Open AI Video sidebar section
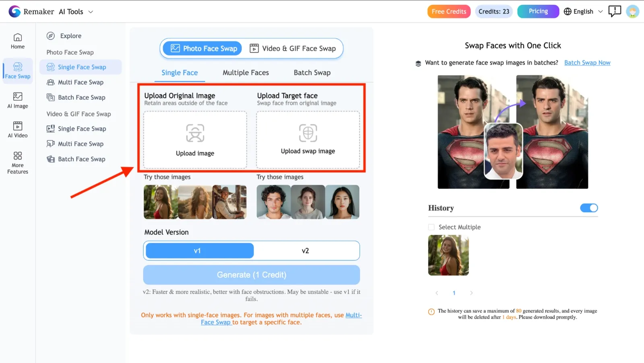Image resolution: width=644 pixels, height=363 pixels. (18, 130)
